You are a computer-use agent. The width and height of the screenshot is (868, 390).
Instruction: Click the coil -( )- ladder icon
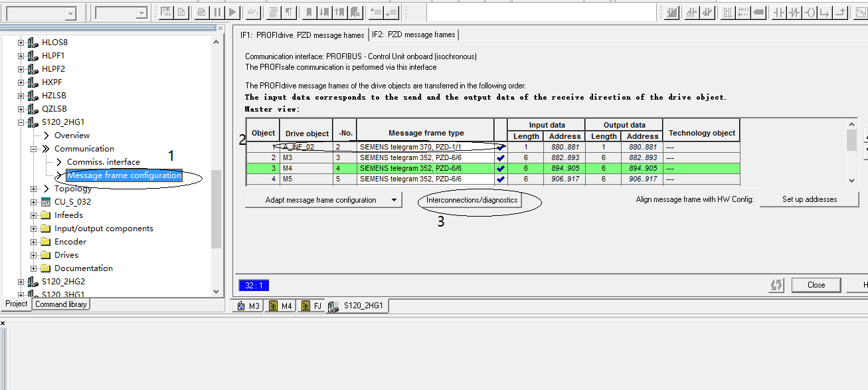pos(810,12)
